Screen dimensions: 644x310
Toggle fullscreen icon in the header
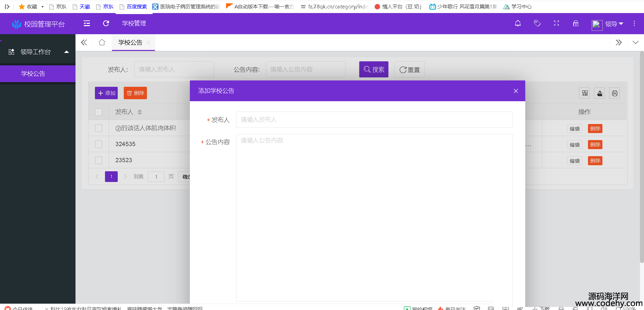pyautogui.click(x=556, y=23)
